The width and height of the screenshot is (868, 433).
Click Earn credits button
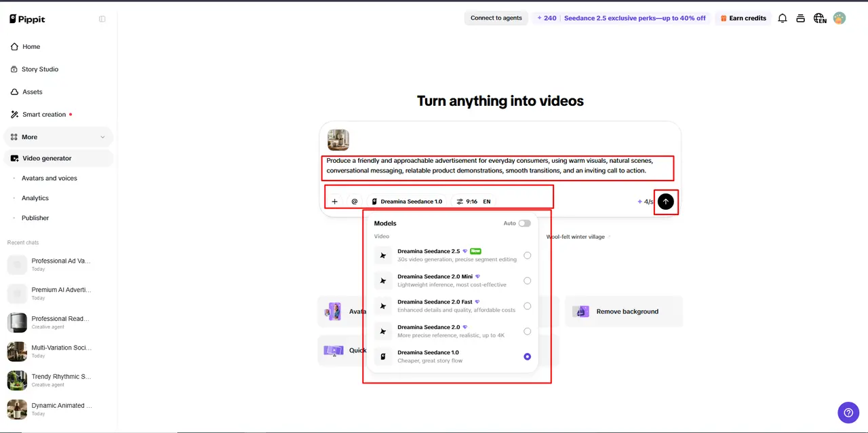tap(743, 18)
